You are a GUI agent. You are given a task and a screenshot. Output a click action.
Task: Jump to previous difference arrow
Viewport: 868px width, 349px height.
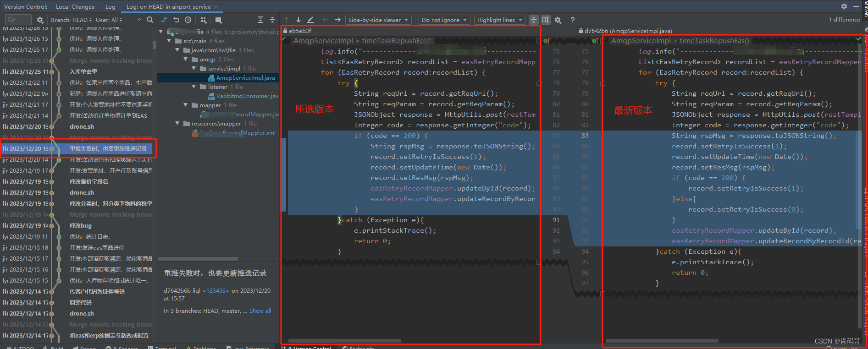(287, 20)
